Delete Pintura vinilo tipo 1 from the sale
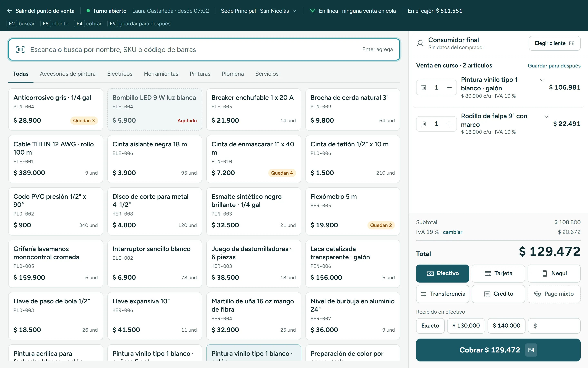 click(424, 87)
